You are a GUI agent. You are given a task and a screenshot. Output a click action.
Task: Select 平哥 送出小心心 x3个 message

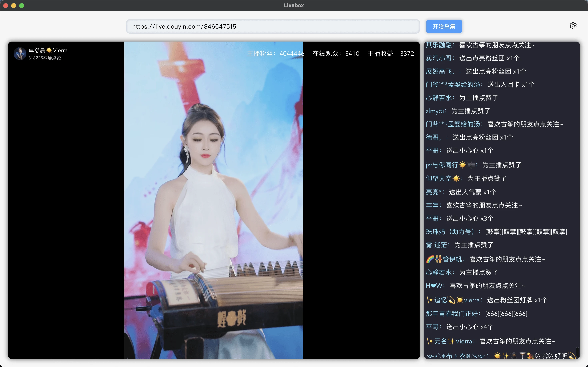tap(460, 218)
